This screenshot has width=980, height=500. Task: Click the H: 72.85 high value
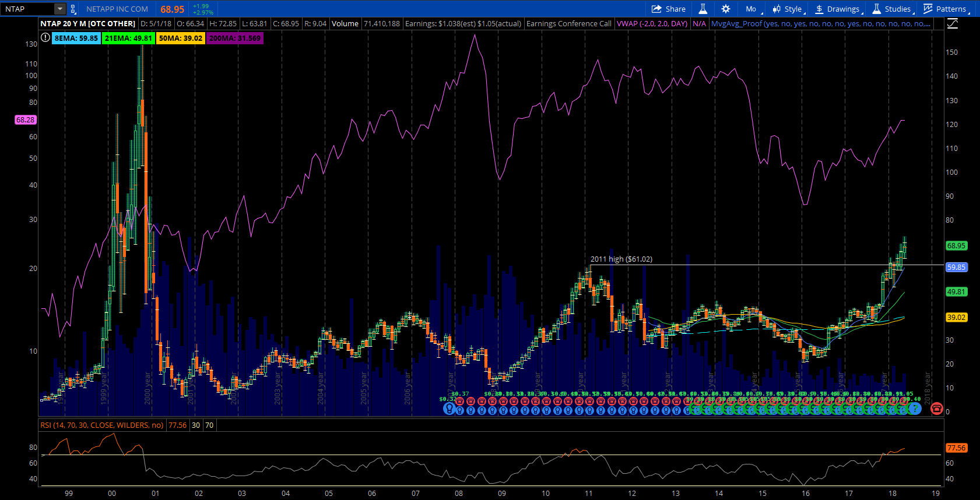[x=223, y=23]
